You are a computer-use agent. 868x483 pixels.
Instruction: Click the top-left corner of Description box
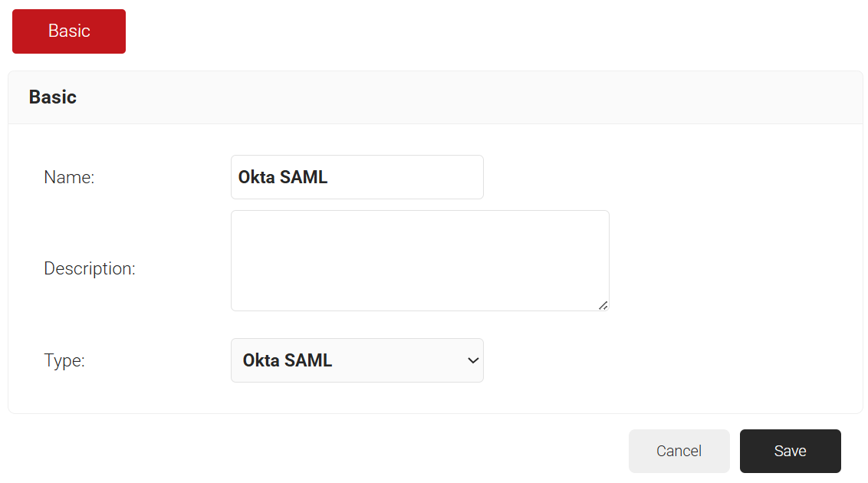click(233, 212)
